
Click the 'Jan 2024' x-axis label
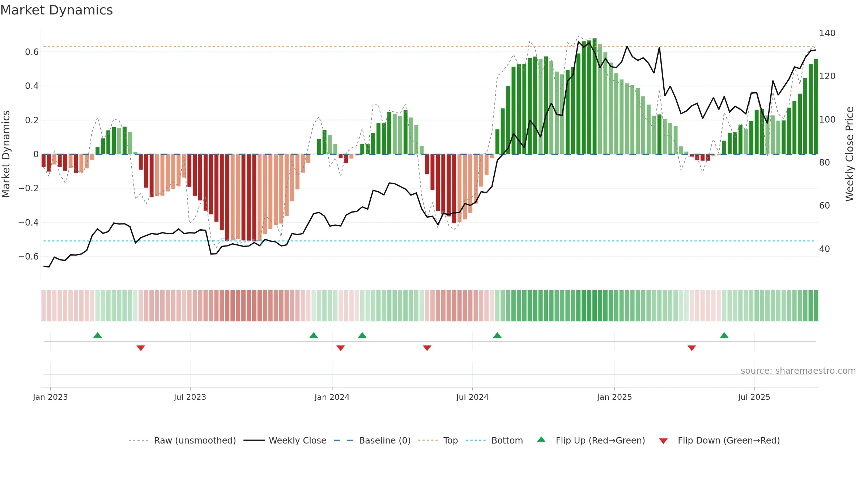332,397
